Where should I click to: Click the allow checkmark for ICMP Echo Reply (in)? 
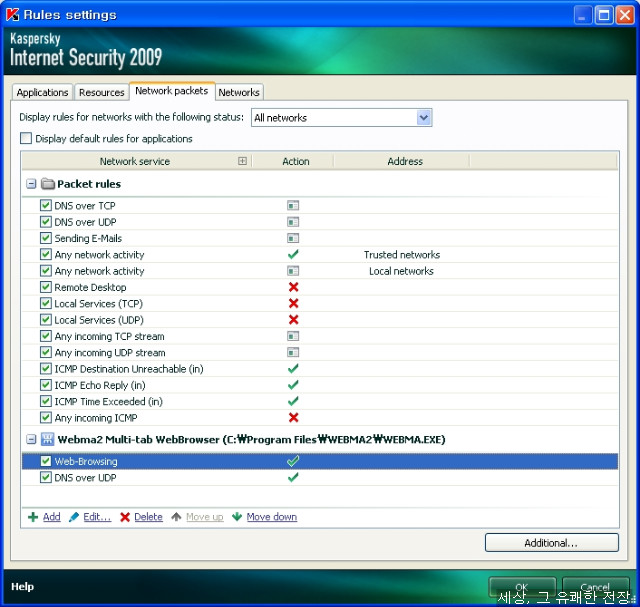[x=293, y=385]
